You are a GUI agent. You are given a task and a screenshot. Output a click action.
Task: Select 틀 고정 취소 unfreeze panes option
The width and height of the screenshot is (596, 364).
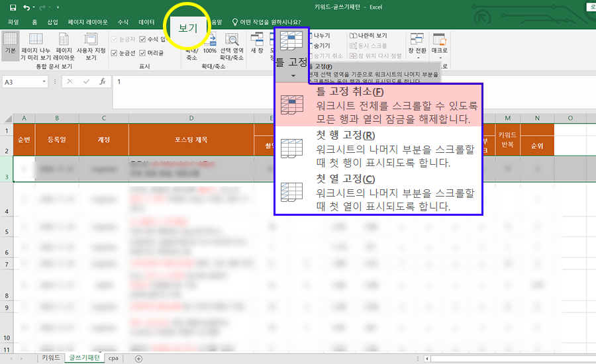click(x=379, y=105)
